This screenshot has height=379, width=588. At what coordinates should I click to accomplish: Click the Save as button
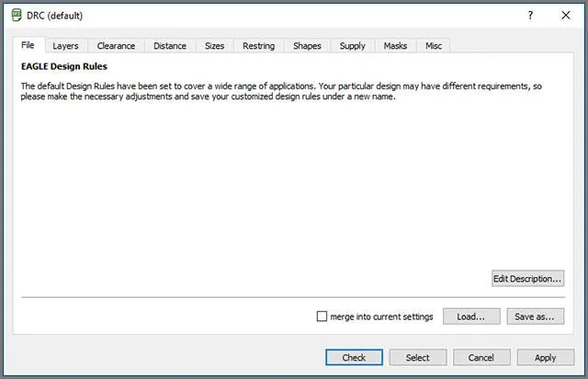click(x=535, y=316)
